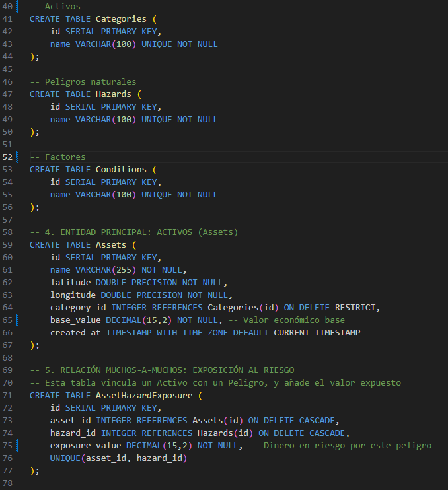Click 'Esta tabla vincula un Activo' comment
The width and height of the screenshot is (448, 490).
point(215,383)
